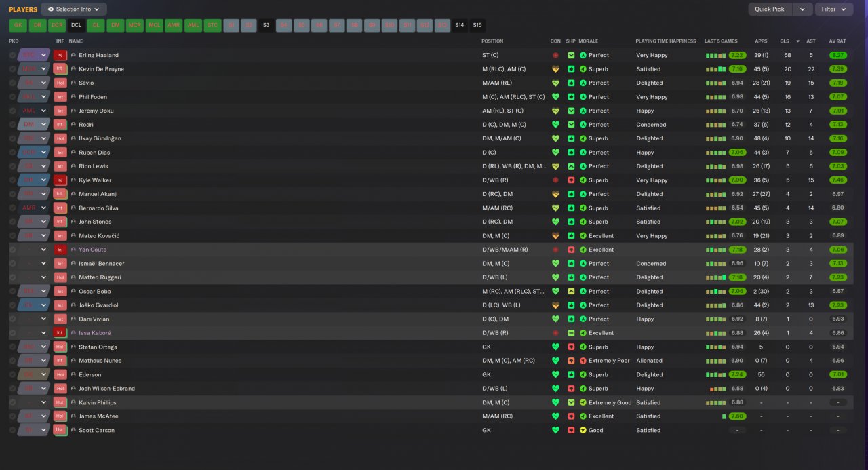Select the S3 substitute slot

[x=266, y=25]
